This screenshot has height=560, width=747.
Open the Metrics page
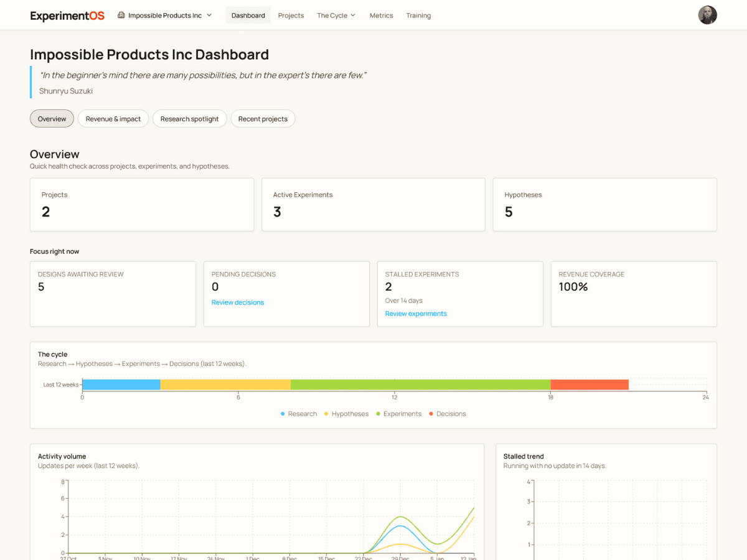[381, 15]
